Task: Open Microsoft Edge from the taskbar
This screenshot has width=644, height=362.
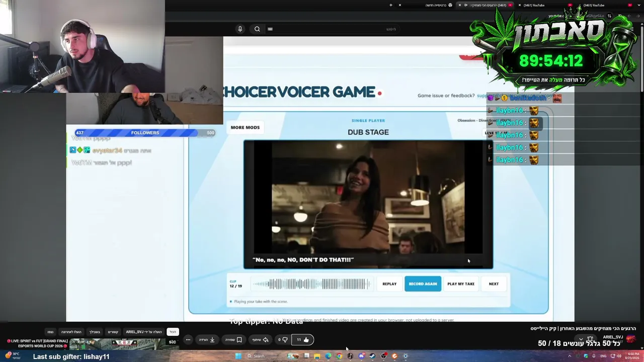Action: [328, 356]
